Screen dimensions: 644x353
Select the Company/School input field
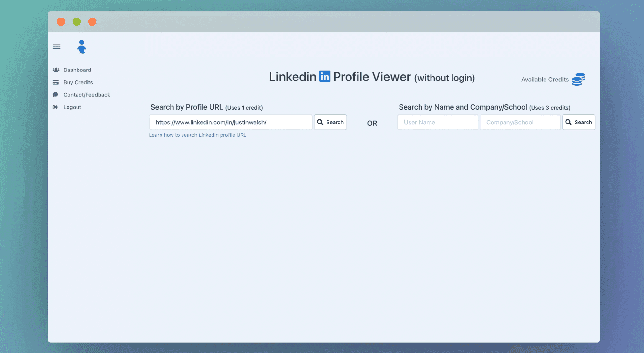tap(520, 122)
